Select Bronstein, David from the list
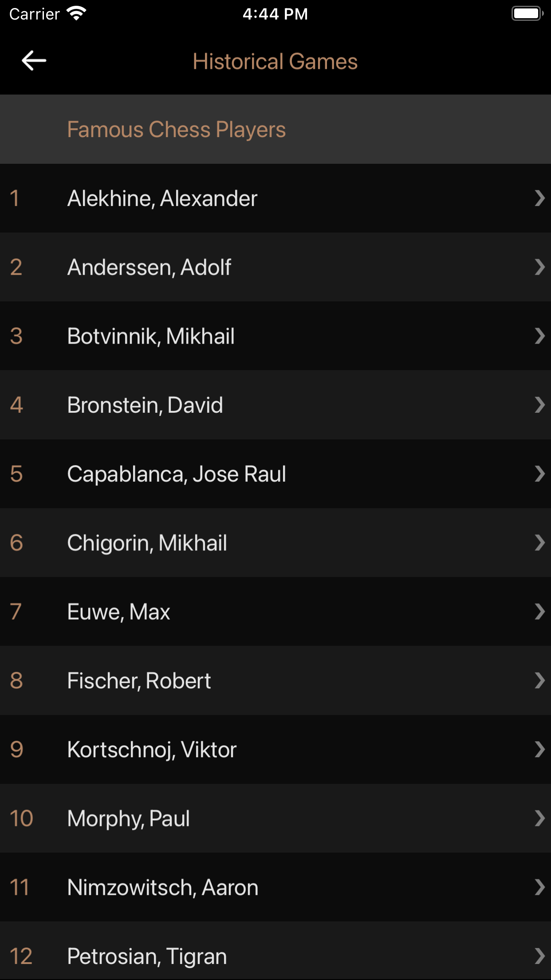 click(x=275, y=405)
